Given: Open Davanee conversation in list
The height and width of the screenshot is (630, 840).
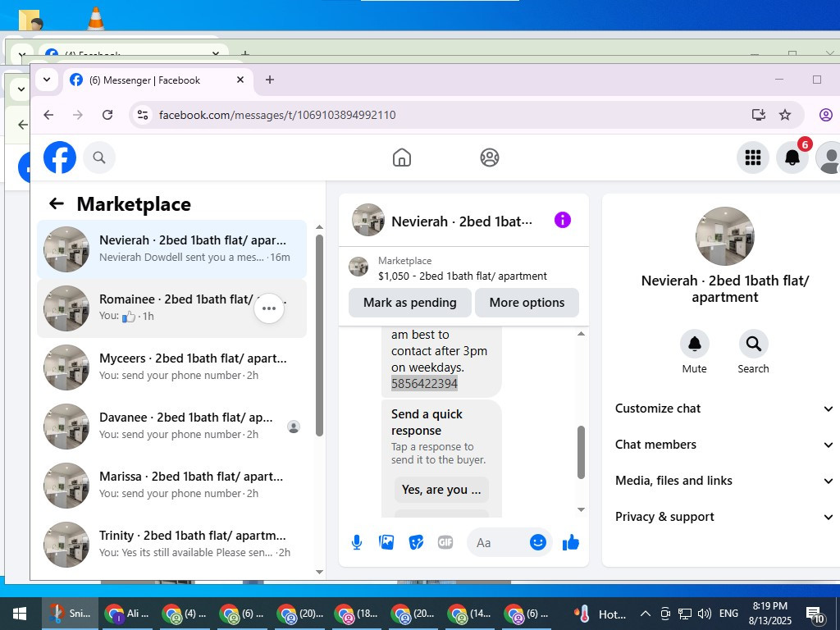Looking at the screenshot, I should coord(172,426).
